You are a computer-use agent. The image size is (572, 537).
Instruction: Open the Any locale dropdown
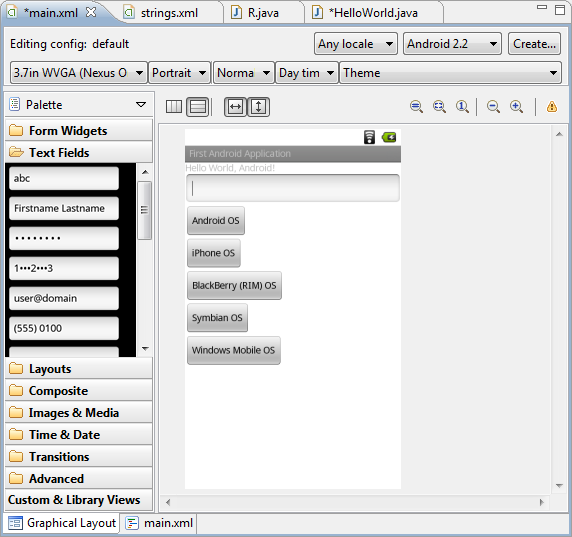coord(356,44)
